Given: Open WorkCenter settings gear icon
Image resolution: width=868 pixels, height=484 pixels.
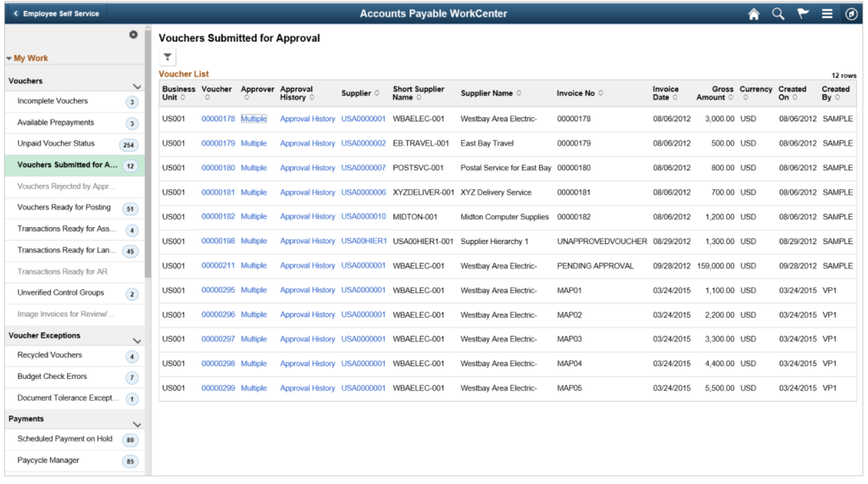Looking at the screenshot, I should click(x=133, y=35).
